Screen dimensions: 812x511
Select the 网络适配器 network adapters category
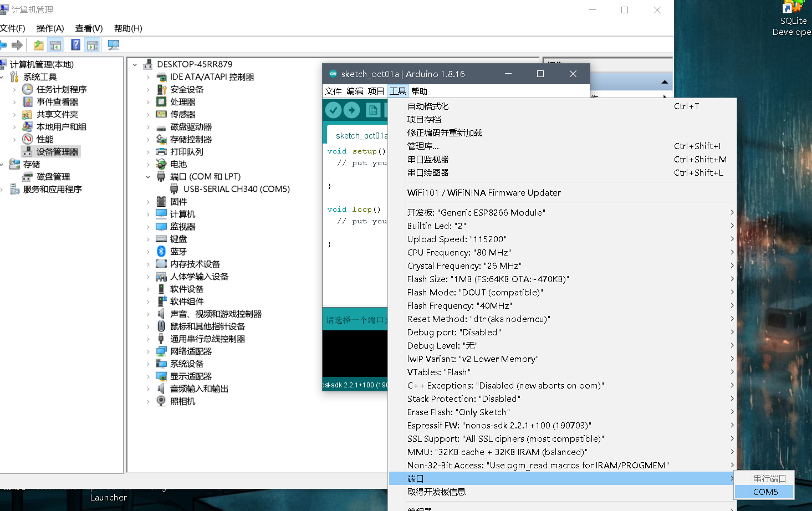pyautogui.click(x=191, y=351)
